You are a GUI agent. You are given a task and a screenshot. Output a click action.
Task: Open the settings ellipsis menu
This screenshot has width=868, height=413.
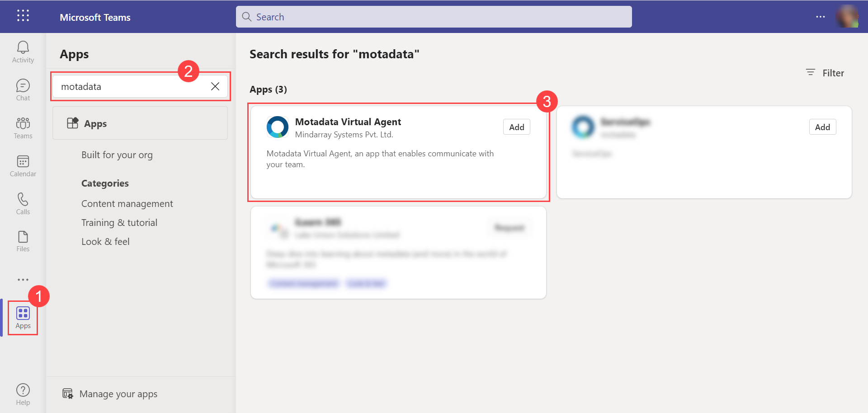(821, 17)
